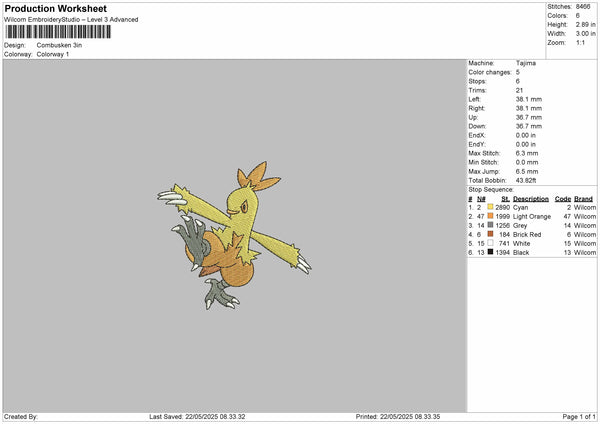This screenshot has width=600, height=424.
Task: Click the EndX value '0.00 in'
Action: tap(526, 135)
